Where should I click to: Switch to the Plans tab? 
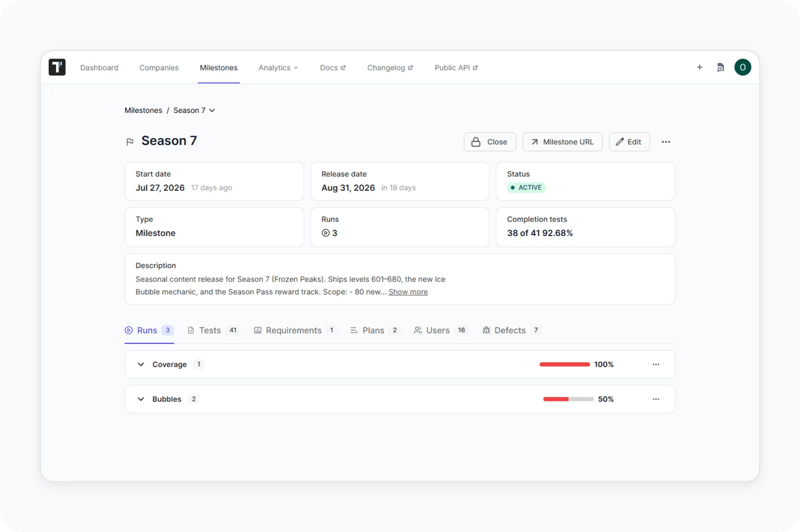[375, 330]
